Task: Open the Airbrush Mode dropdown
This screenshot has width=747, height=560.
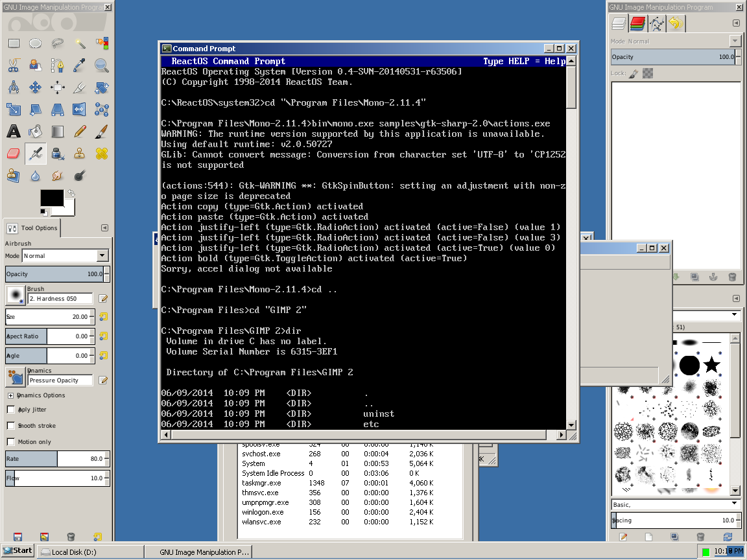Action: pos(102,256)
